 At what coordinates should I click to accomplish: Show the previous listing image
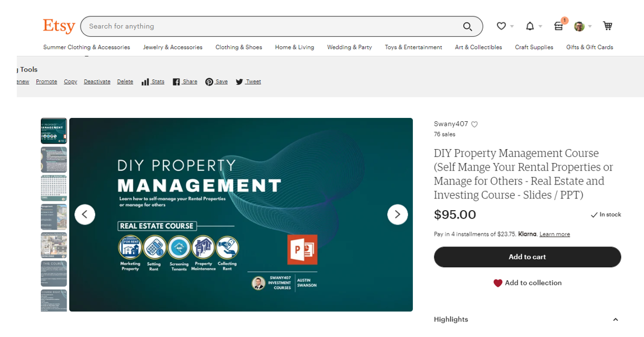pyautogui.click(x=85, y=214)
